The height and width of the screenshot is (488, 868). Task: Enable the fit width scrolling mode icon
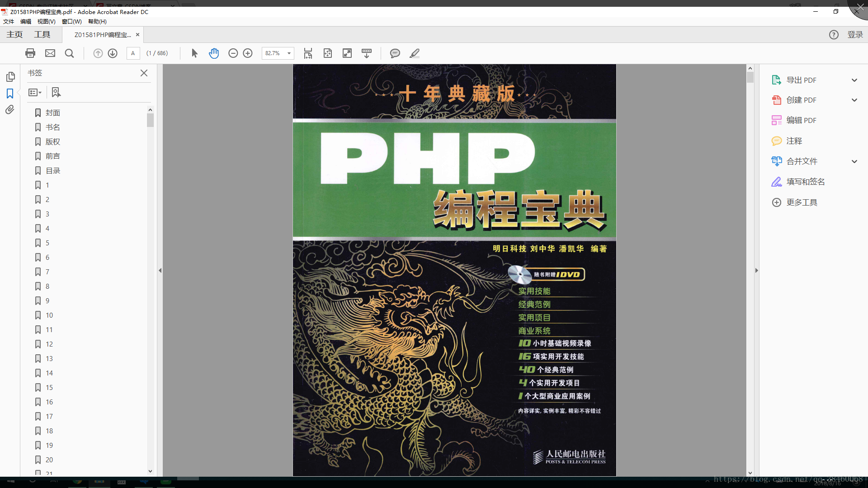click(308, 53)
